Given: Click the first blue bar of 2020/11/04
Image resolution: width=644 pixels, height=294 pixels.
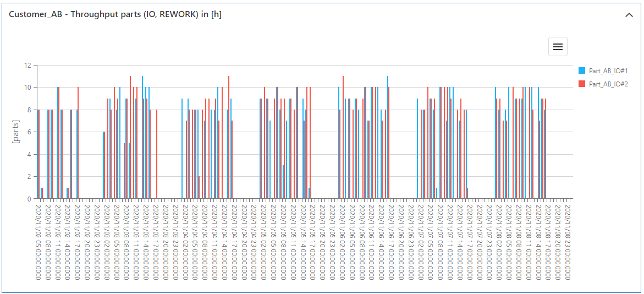Looking at the screenshot, I should click(182, 149).
